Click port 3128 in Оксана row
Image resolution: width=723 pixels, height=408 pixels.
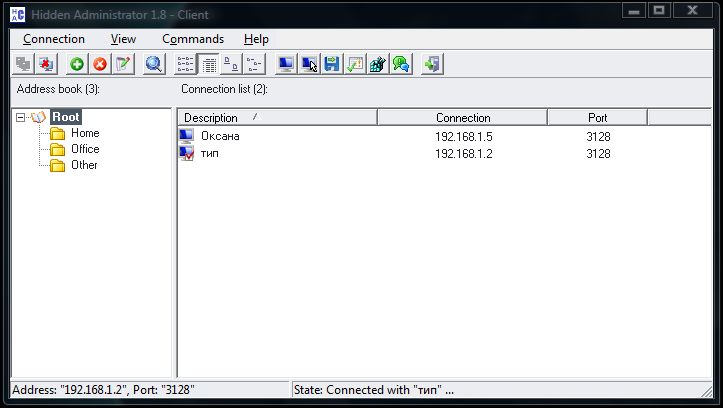(598, 137)
